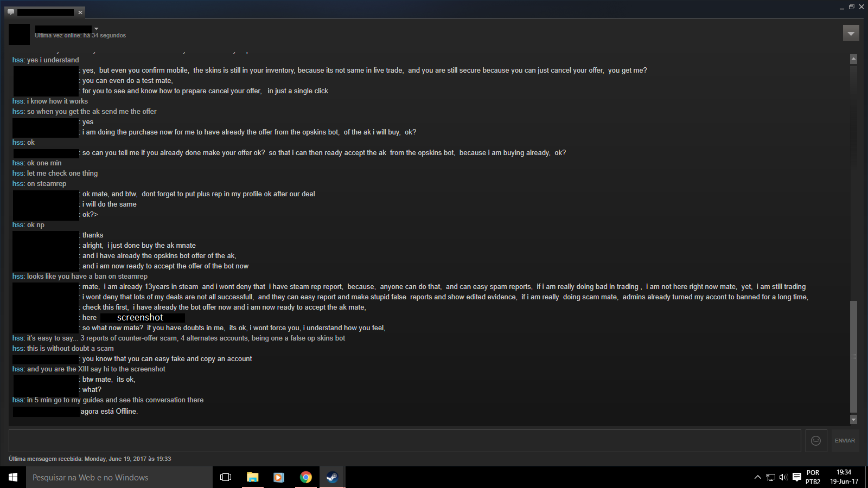Click the scrollbar up arrow

click(x=853, y=59)
